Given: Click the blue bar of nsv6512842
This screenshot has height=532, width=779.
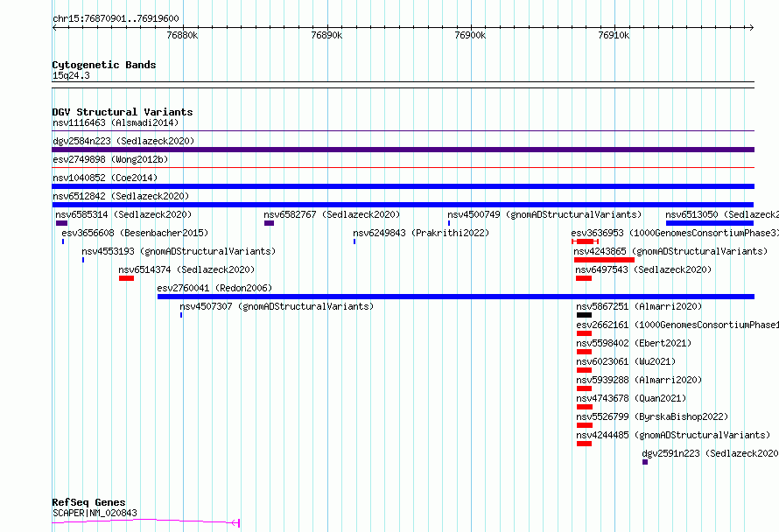Looking at the screenshot, I should pyautogui.click(x=403, y=205).
